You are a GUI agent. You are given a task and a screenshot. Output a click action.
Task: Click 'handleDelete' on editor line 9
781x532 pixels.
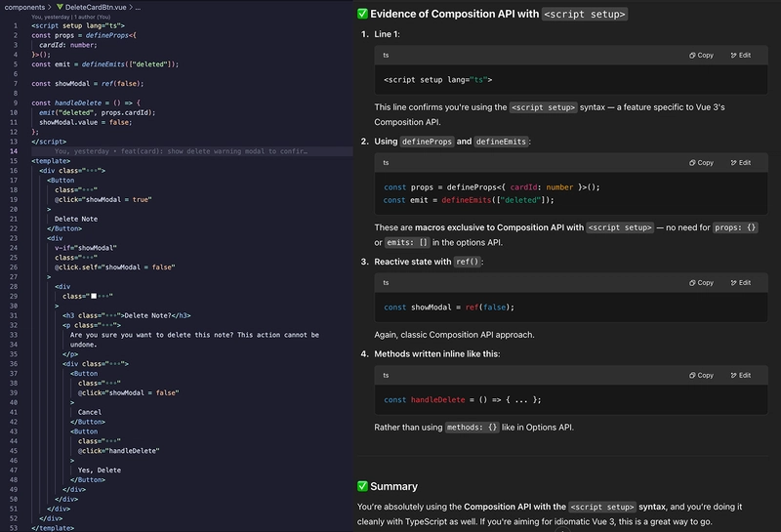(x=78, y=103)
